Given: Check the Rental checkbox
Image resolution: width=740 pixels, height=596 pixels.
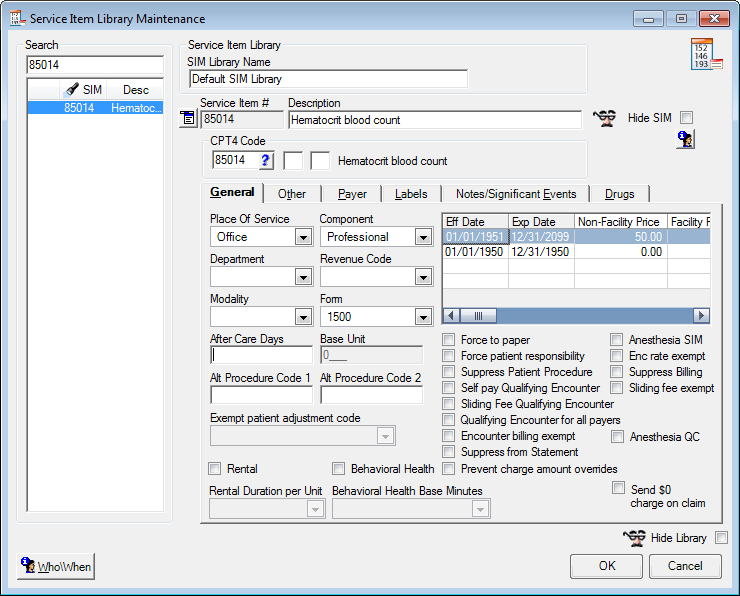Looking at the screenshot, I should pyautogui.click(x=215, y=469).
